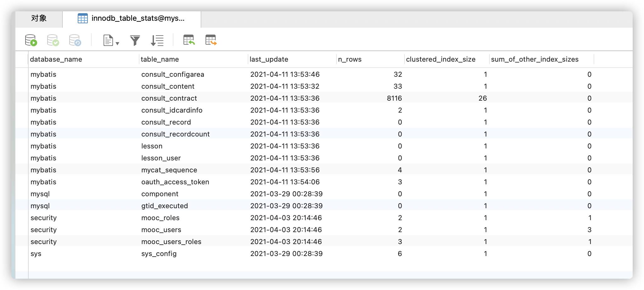Click the rollback transaction icon
Screen dimensions: 644x290
click(x=75, y=40)
